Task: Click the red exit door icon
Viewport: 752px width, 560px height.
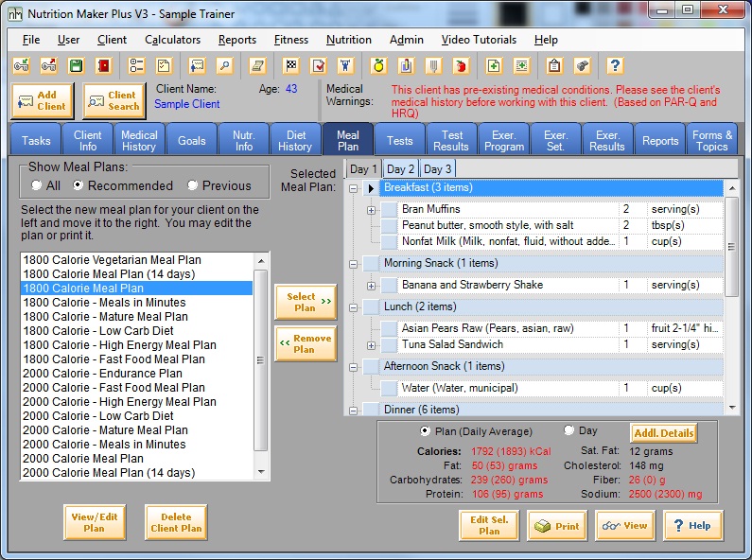Action: pos(103,65)
